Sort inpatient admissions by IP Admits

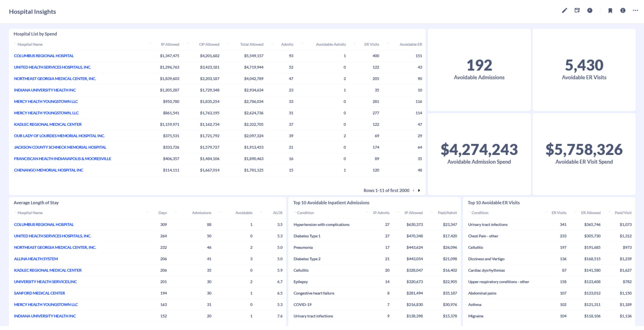coord(381,213)
